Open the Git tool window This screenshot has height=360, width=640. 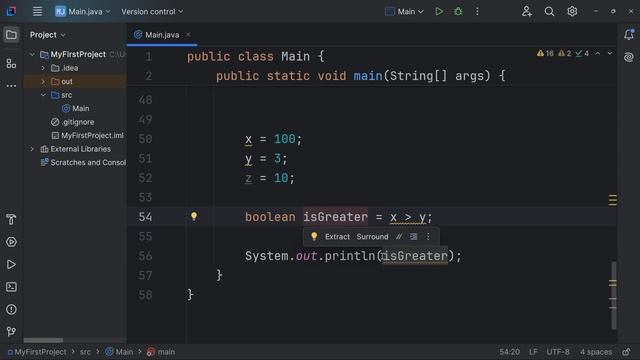point(11,331)
